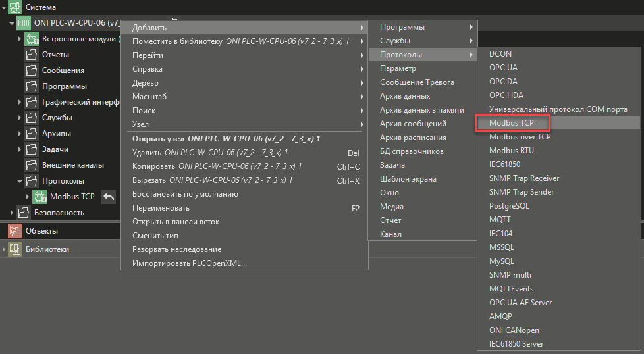Add the ONI CANopen protocol
The height and width of the screenshot is (354, 644).
pos(558,330)
